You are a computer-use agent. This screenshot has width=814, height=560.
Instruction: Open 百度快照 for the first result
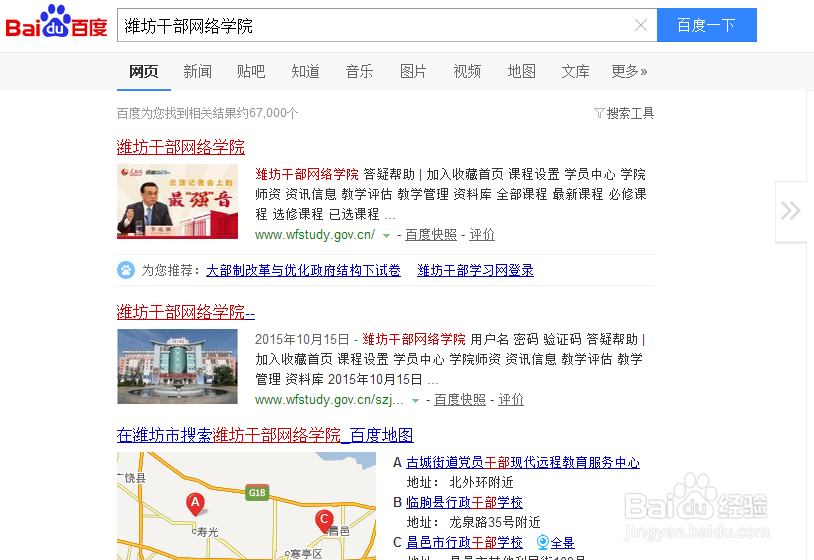pos(431,235)
